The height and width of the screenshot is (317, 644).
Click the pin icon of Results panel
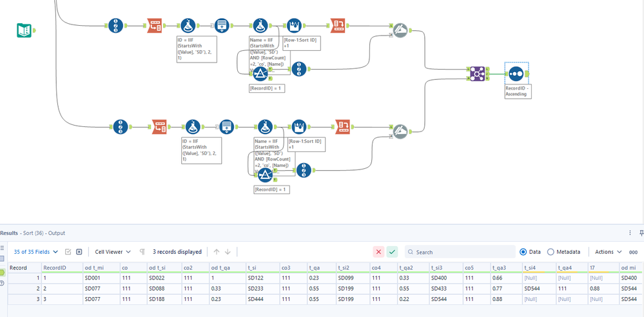pos(641,233)
